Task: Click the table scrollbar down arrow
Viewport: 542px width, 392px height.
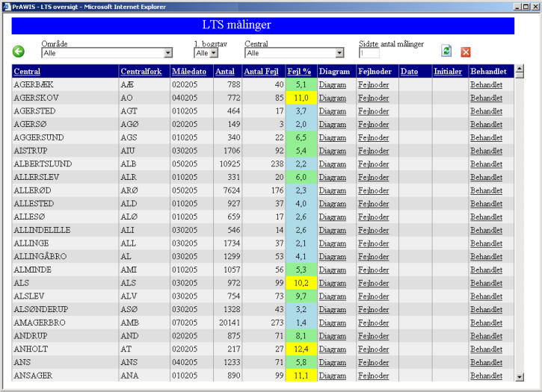Action: click(519, 377)
